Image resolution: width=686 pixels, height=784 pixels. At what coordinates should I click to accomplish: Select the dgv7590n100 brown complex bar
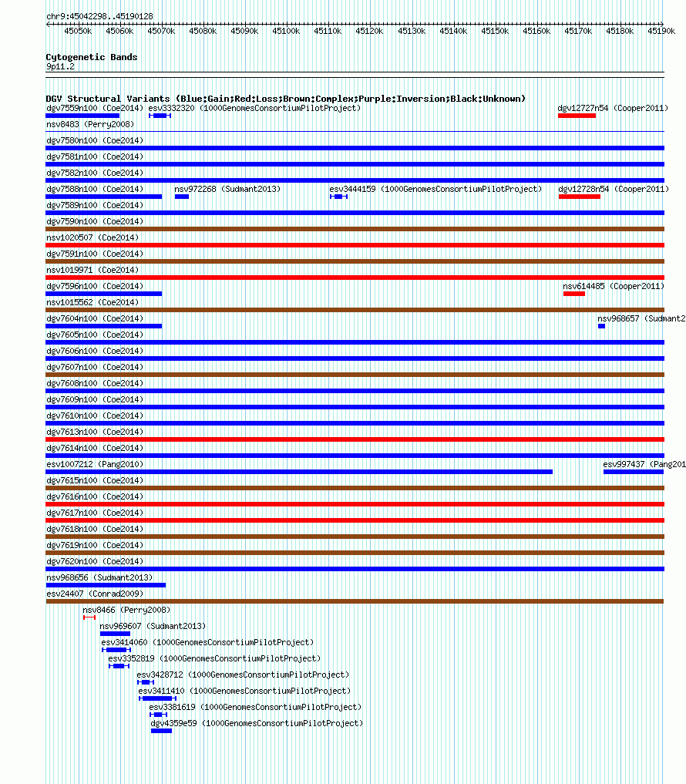pyautogui.click(x=355, y=229)
